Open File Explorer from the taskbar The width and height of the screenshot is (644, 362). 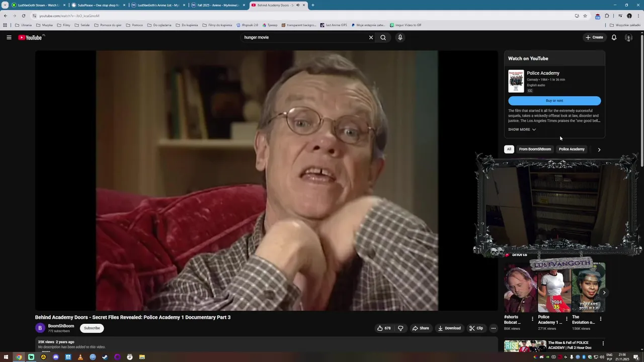point(142,357)
